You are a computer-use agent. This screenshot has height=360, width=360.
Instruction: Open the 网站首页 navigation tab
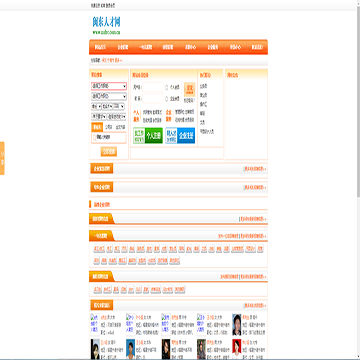coord(100,47)
